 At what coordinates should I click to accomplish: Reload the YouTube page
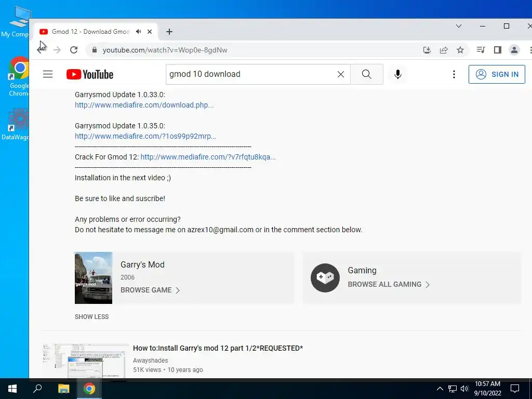point(74,50)
